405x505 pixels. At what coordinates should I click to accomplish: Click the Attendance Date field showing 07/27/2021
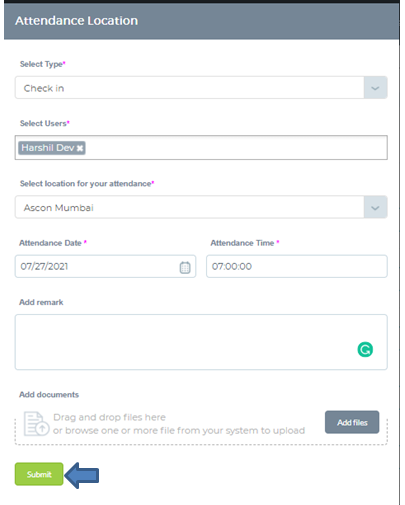105,266
